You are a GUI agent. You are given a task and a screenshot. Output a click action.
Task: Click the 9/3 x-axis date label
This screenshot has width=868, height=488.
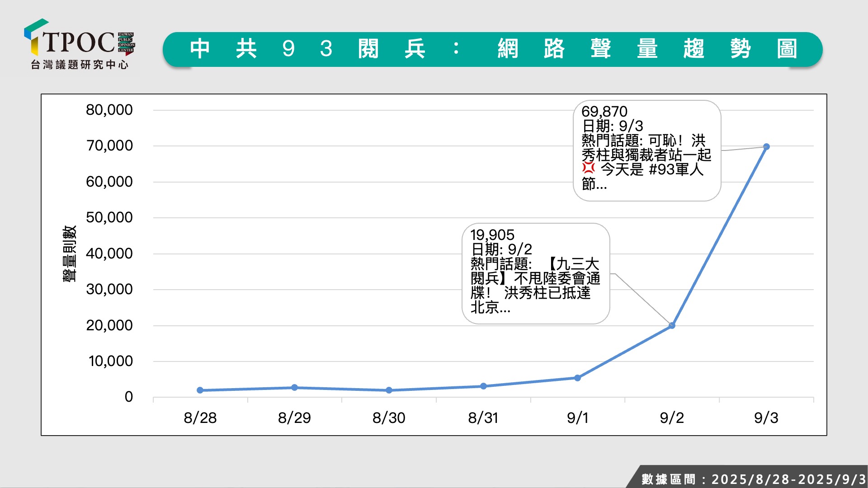[x=766, y=418]
